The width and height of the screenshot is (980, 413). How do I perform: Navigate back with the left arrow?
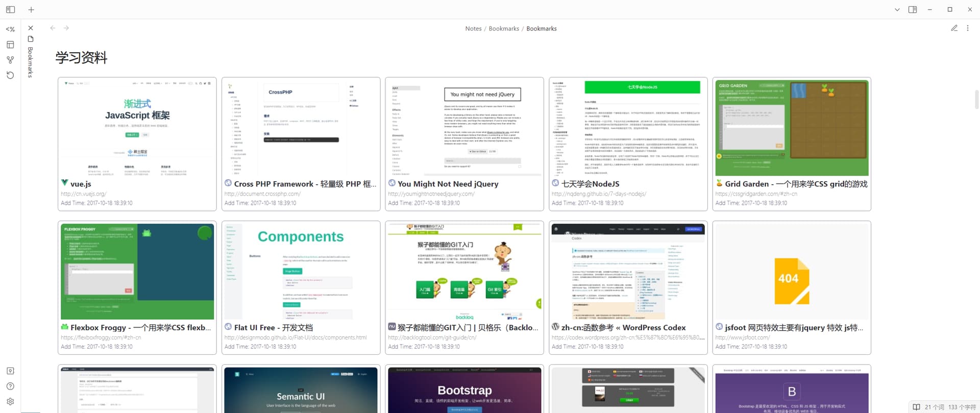click(53, 28)
